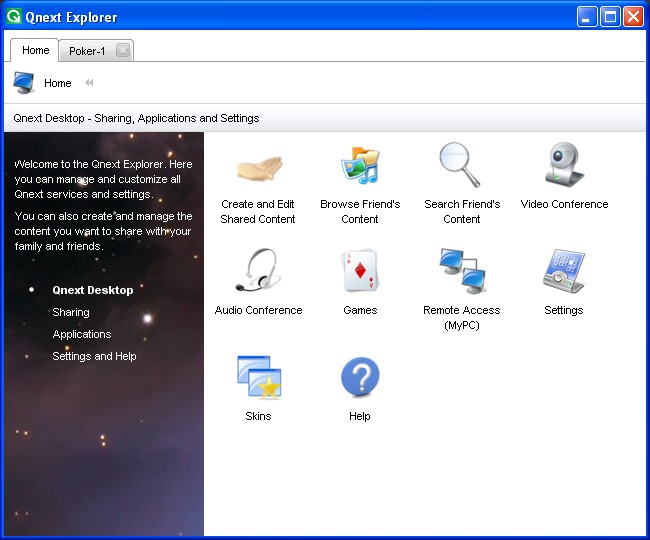Image resolution: width=650 pixels, height=540 pixels.
Task: Open the Skins windows-with-star icon
Action: [x=259, y=377]
